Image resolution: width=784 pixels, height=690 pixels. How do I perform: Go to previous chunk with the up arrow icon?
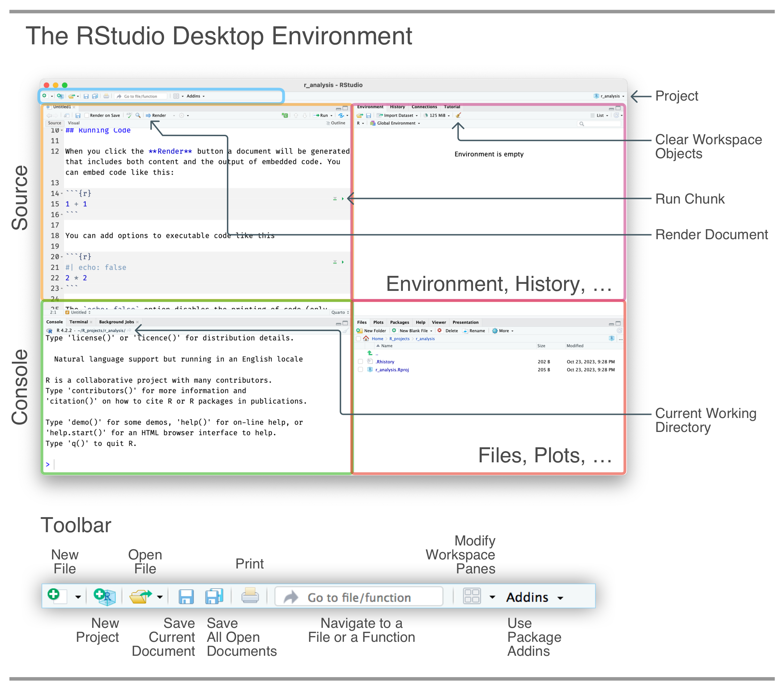[x=296, y=116]
